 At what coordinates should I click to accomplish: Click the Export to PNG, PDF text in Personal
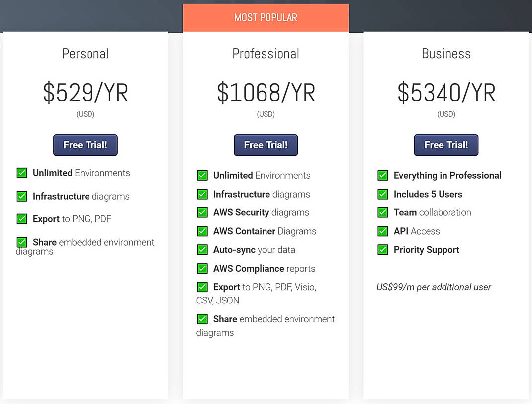pyautogui.click(x=72, y=219)
